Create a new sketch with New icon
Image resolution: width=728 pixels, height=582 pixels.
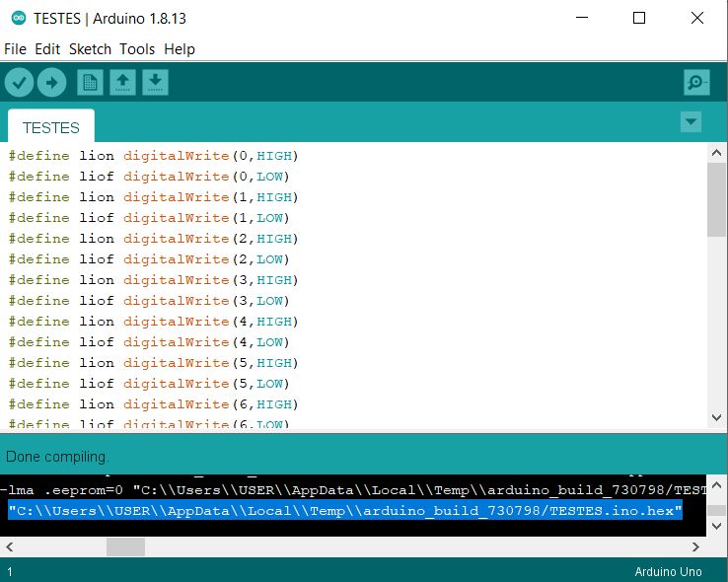click(90, 83)
